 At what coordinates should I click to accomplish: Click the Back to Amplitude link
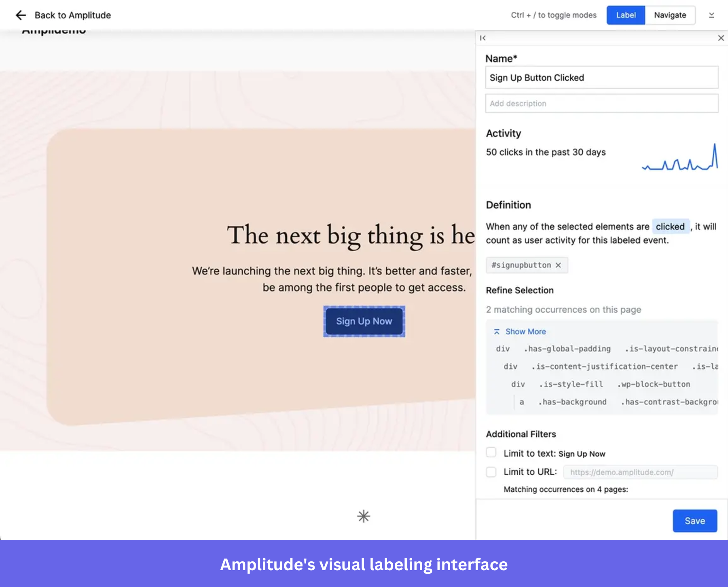[72, 15]
